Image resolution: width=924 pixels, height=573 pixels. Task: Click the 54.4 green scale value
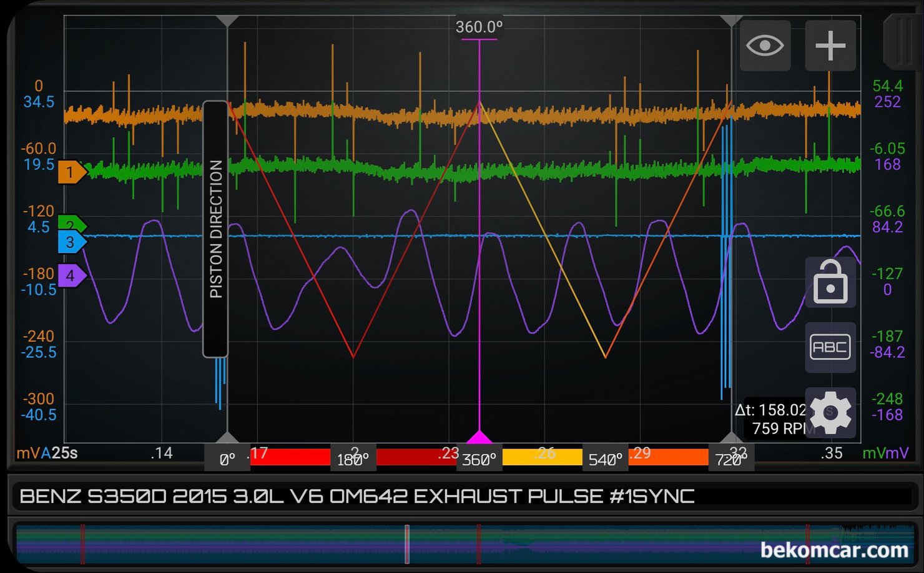click(888, 86)
